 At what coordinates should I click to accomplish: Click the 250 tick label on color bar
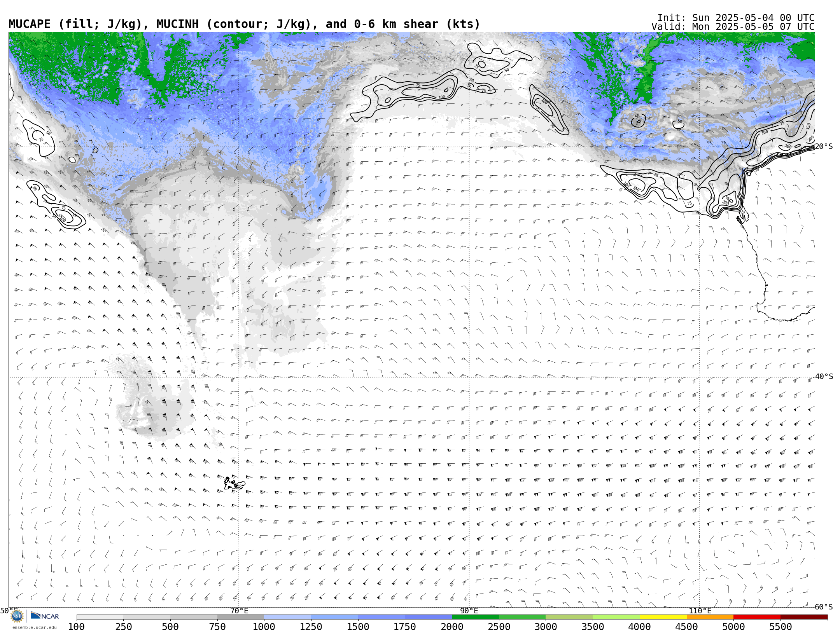click(124, 627)
